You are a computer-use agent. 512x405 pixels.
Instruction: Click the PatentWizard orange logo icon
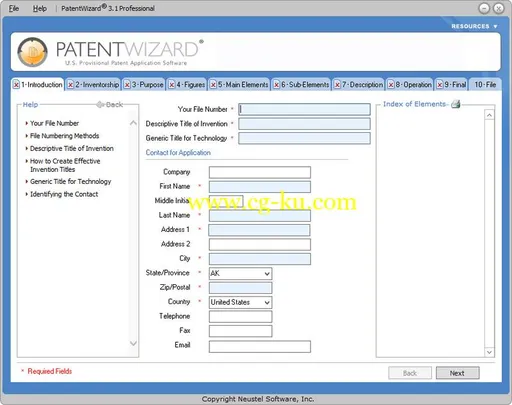click(32, 52)
